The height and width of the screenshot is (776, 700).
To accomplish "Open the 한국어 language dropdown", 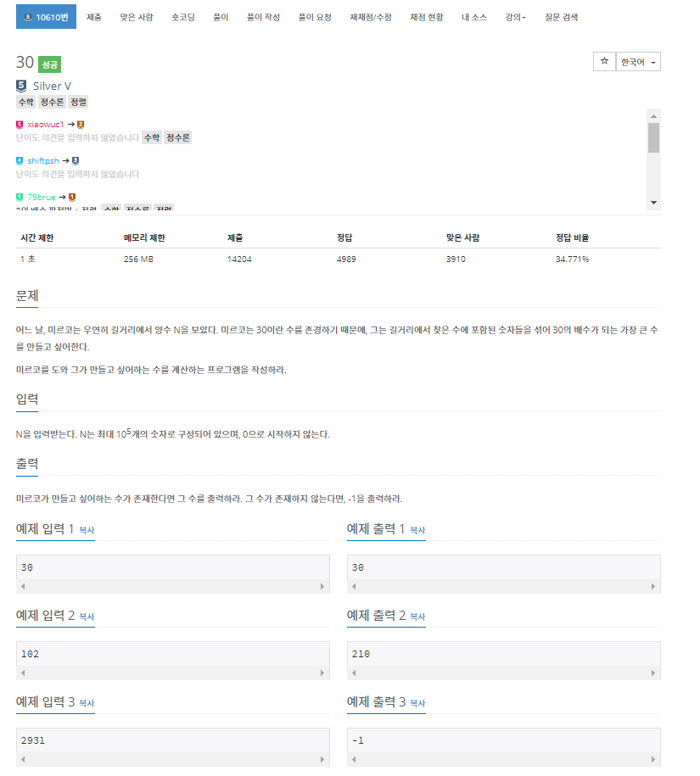I will coord(638,61).
